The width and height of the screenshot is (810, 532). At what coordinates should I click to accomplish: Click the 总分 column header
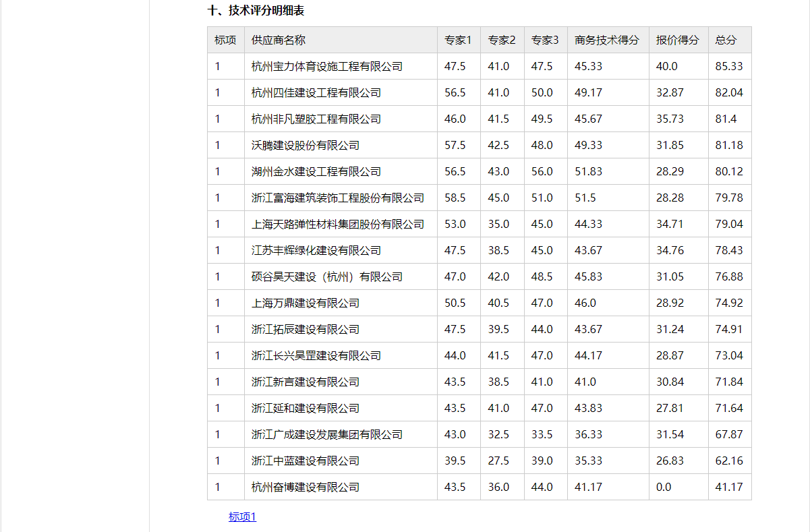(x=726, y=40)
